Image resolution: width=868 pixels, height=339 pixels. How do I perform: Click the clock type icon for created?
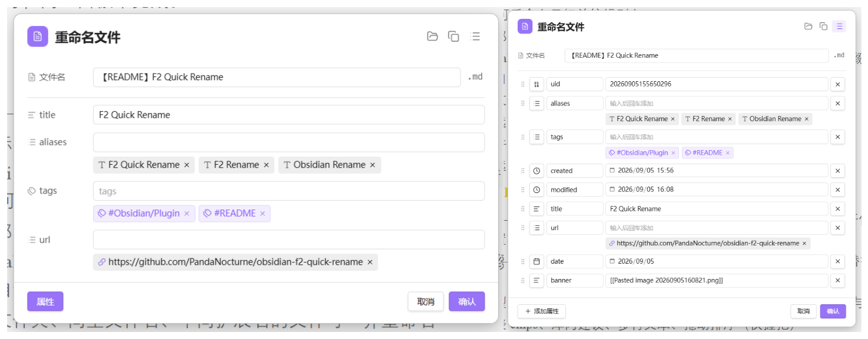[536, 171]
